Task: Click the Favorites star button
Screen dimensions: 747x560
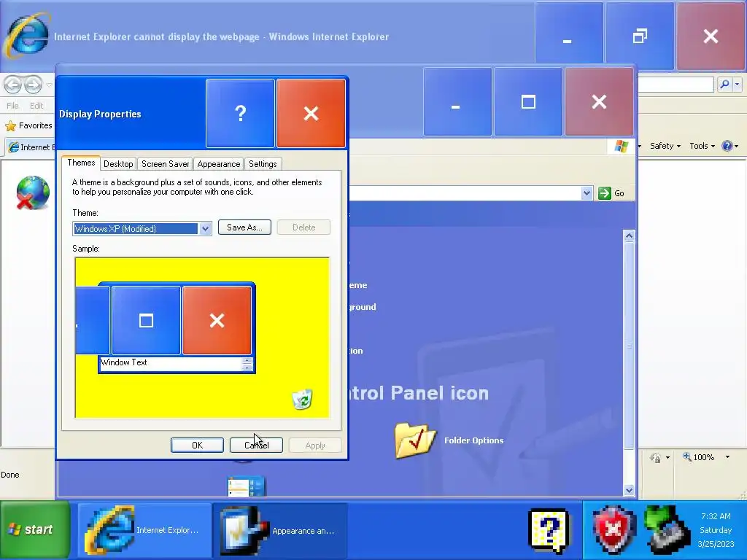Action: click(10, 125)
